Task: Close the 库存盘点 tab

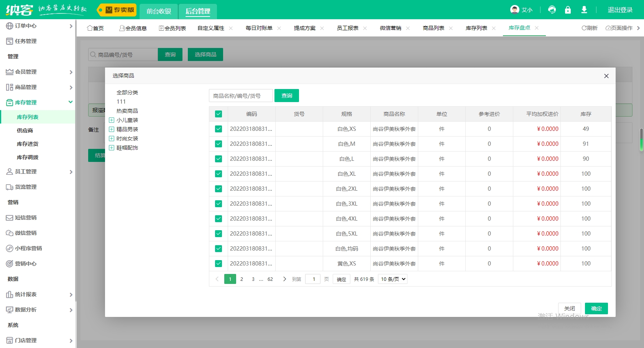Action: (537, 28)
